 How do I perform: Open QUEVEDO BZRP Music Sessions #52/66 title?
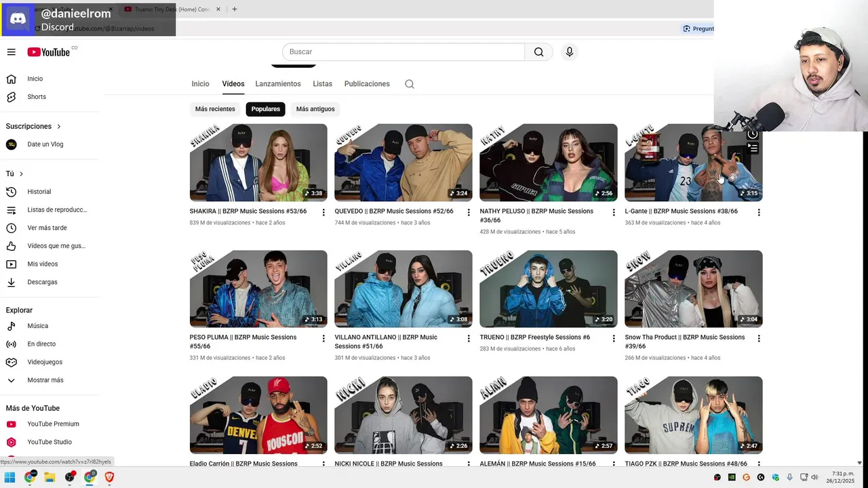point(394,211)
